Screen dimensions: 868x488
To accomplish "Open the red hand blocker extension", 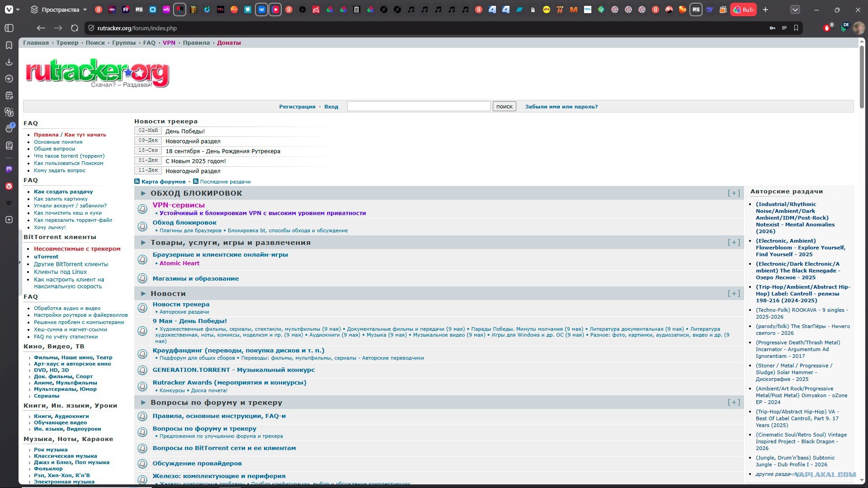I will click(827, 28).
